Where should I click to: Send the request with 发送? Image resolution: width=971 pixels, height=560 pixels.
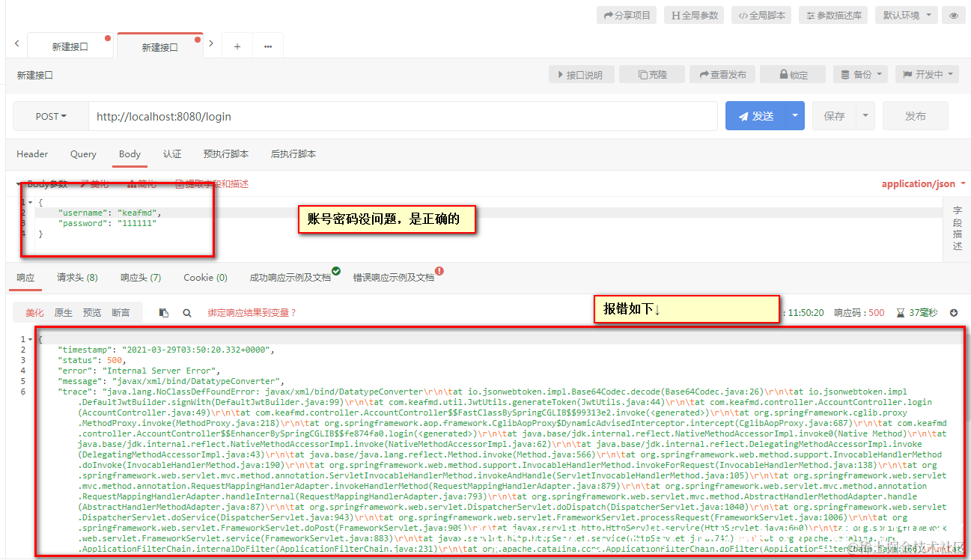point(755,117)
